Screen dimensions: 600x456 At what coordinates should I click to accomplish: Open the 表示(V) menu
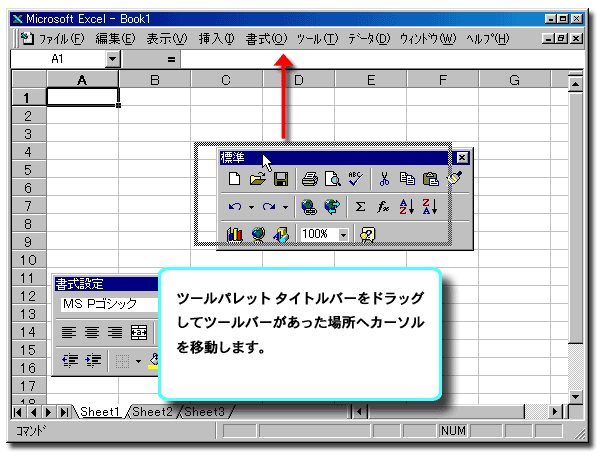[x=167, y=38]
